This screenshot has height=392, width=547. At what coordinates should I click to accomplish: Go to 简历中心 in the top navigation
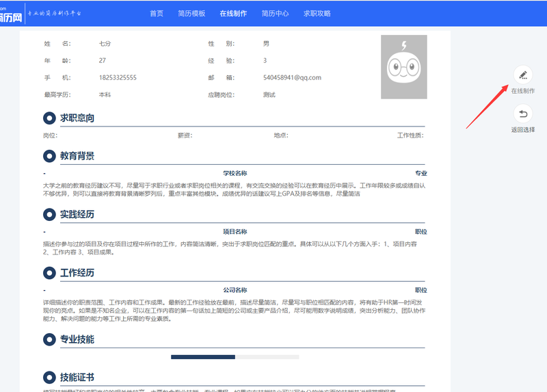(276, 14)
